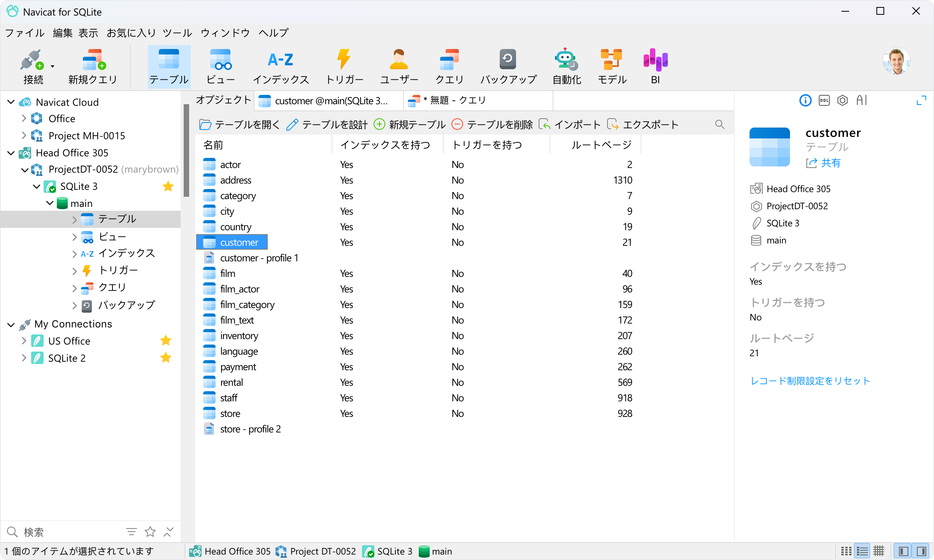
Task: Collapse the My Connections node
Action: tap(11, 324)
